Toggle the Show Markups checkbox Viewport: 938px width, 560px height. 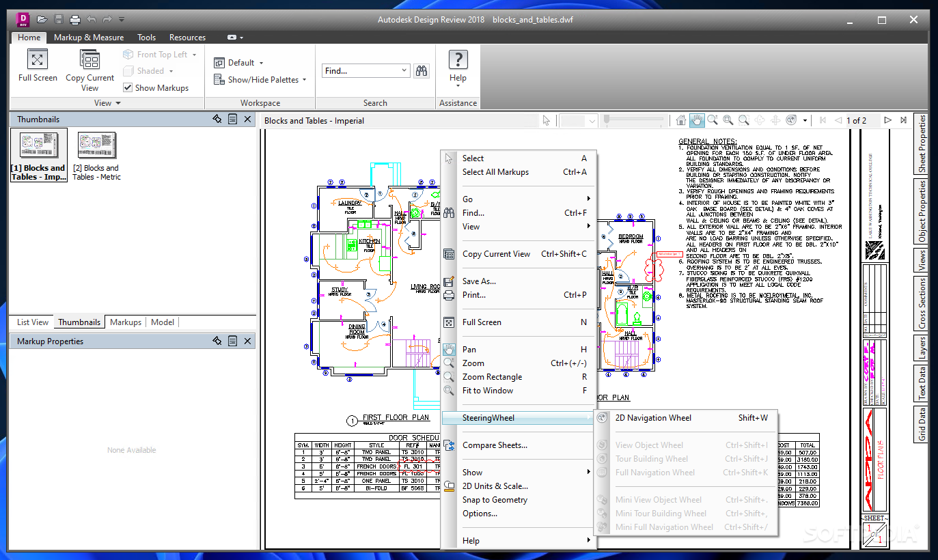click(128, 87)
